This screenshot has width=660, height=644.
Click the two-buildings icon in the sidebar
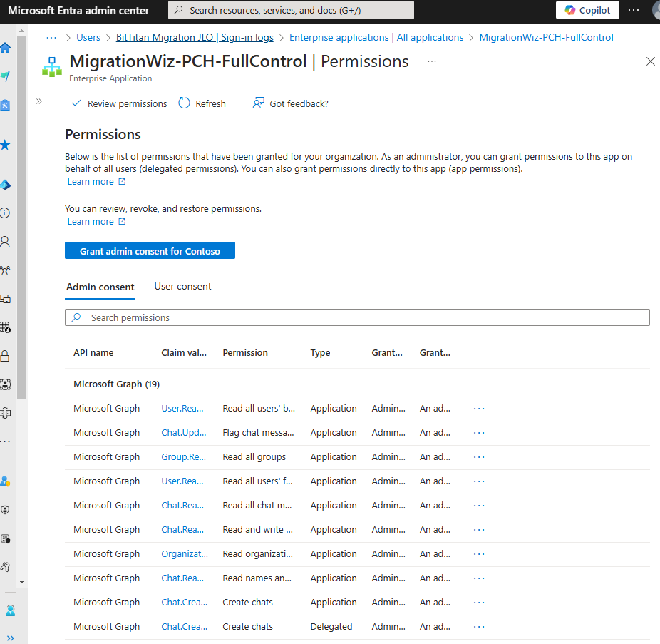click(5, 413)
